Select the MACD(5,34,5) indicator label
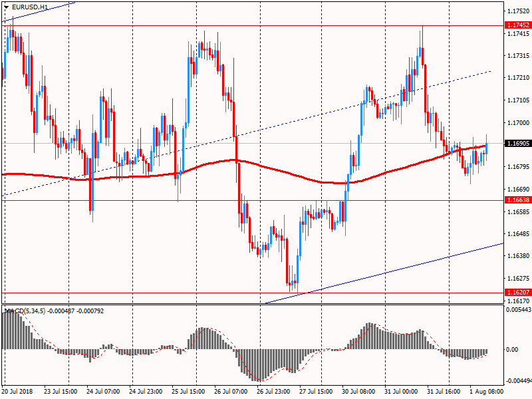Image resolution: width=532 pixels, height=399 pixels. (x=25, y=311)
